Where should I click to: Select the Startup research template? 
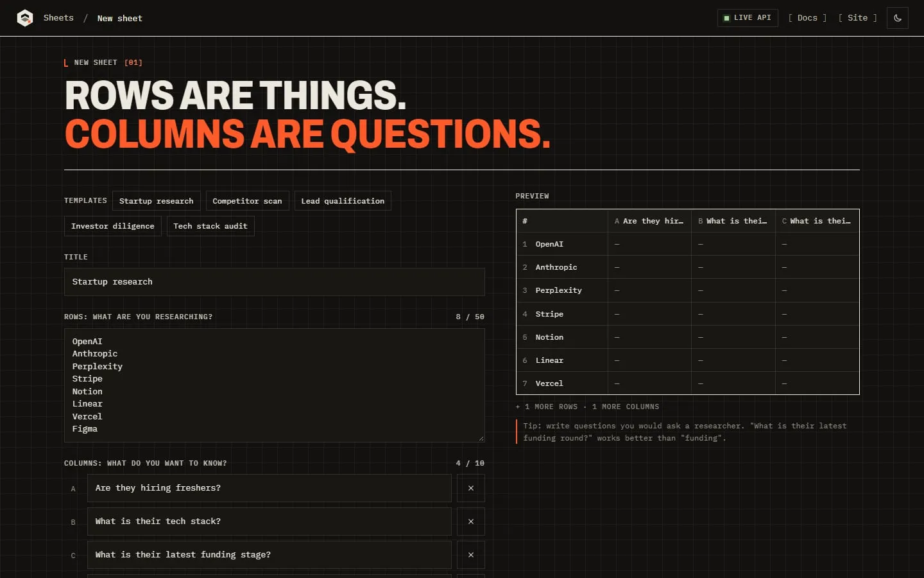tap(157, 201)
